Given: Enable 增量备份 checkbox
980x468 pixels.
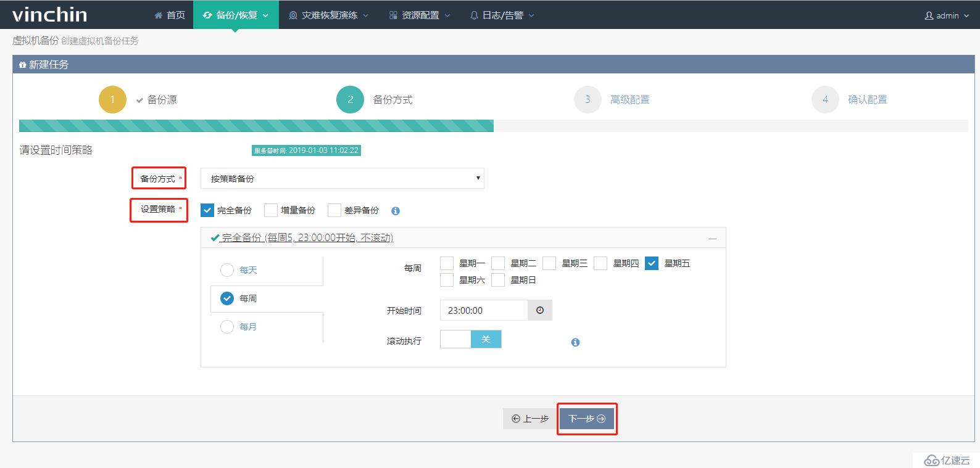Looking at the screenshot, I should click(x=271, y=210).
